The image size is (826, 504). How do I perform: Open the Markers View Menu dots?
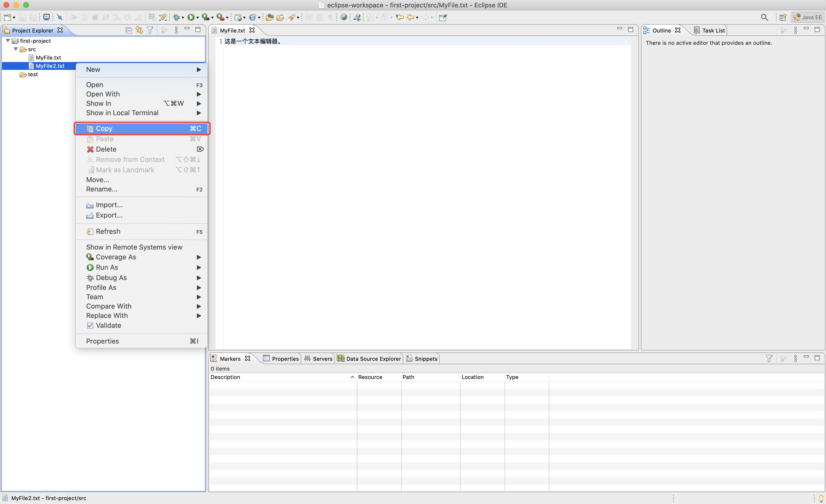click(795, 358)
